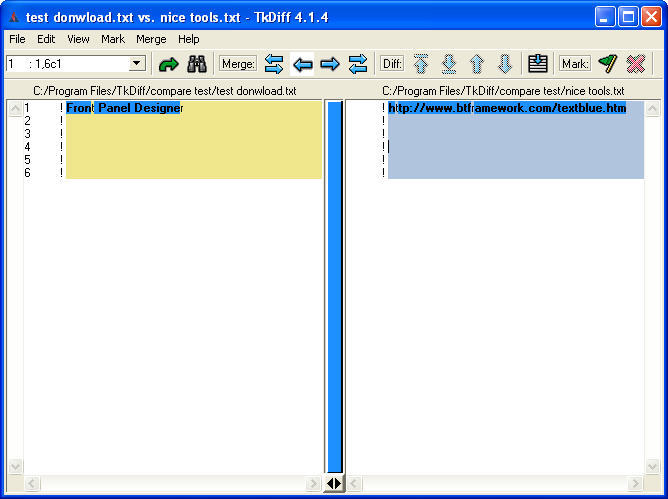Maximize the TkDiff window
The height and width of the screenshot is (499, 668).
pyautogui.click(x=628, y=17)
